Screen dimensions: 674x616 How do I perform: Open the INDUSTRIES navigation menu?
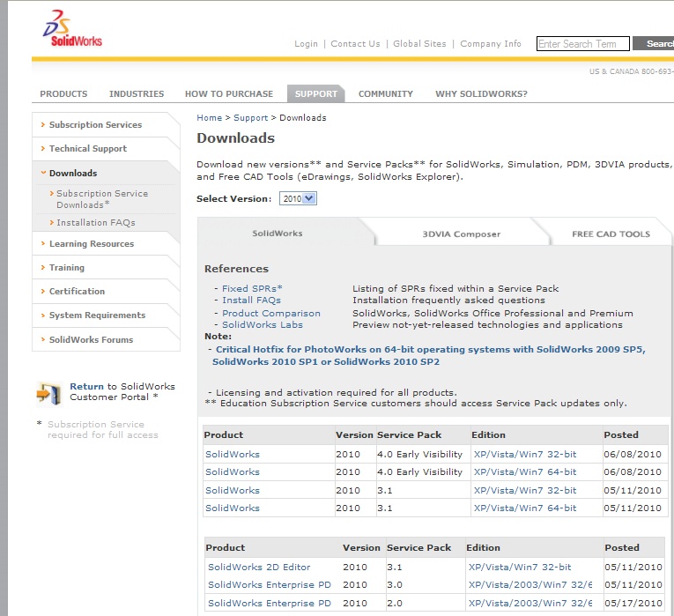[137, 93]
